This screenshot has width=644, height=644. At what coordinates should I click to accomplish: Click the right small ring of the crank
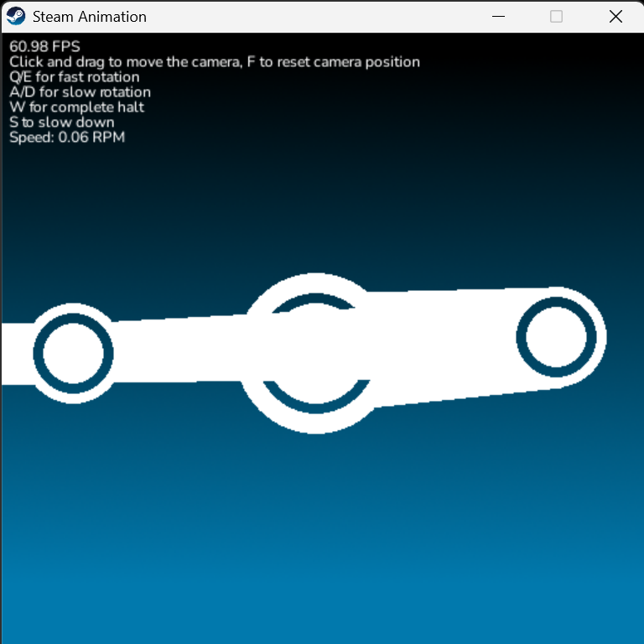click(556, 337)
